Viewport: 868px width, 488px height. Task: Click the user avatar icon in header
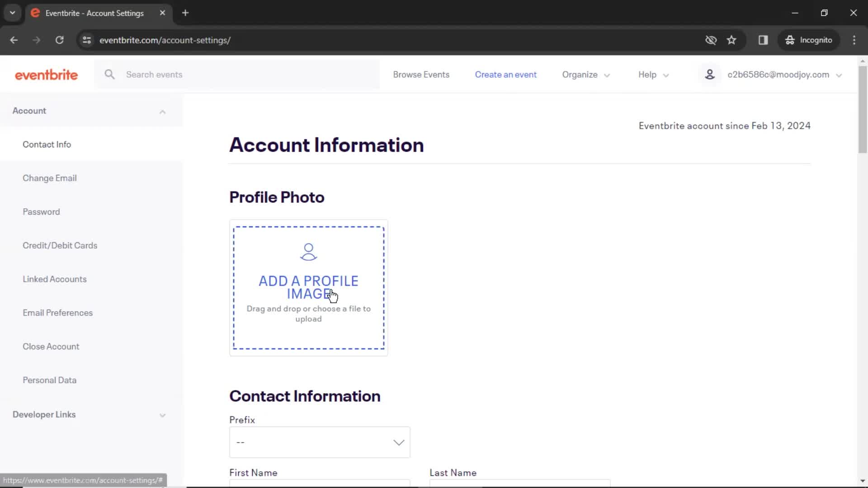tap(710, 75)
